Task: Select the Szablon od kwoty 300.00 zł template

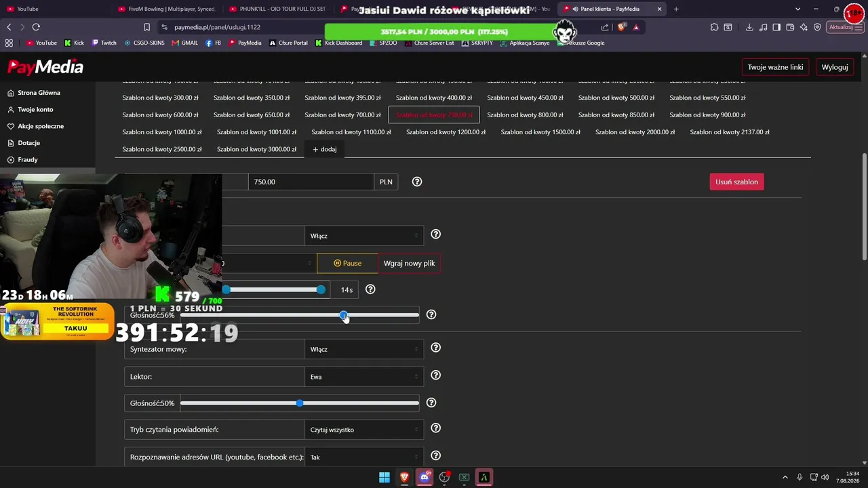Action: pyautogui.click(x=161, y=98)
